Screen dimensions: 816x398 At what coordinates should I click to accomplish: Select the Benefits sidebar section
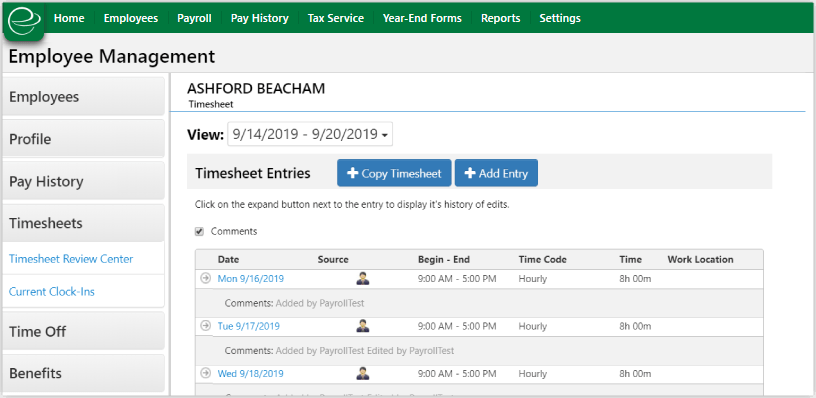[84, 374]
